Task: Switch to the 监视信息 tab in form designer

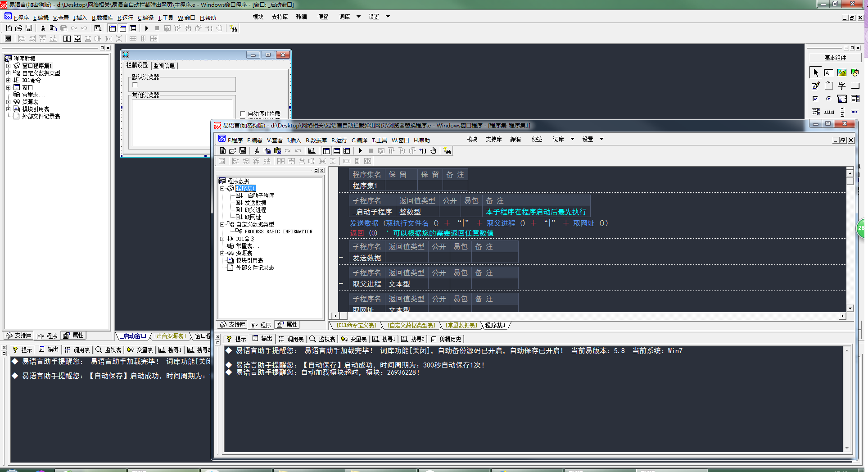Action: 164,66
